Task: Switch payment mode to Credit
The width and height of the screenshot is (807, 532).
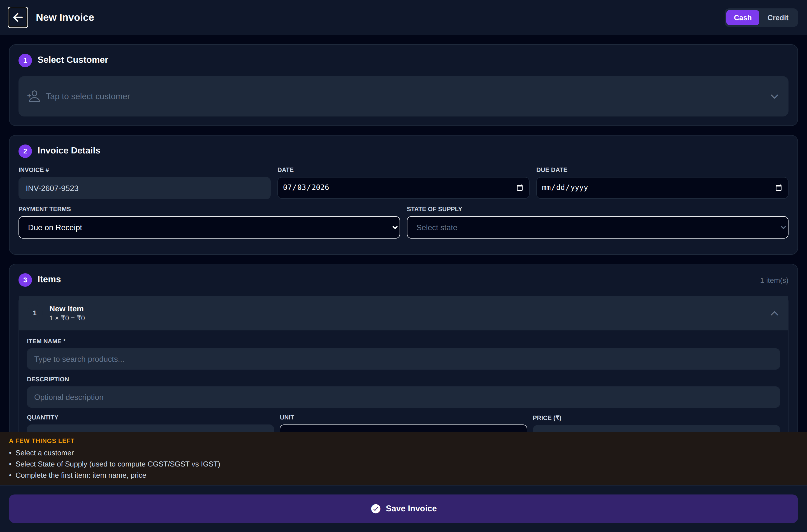Action: [x=778, y=18]
